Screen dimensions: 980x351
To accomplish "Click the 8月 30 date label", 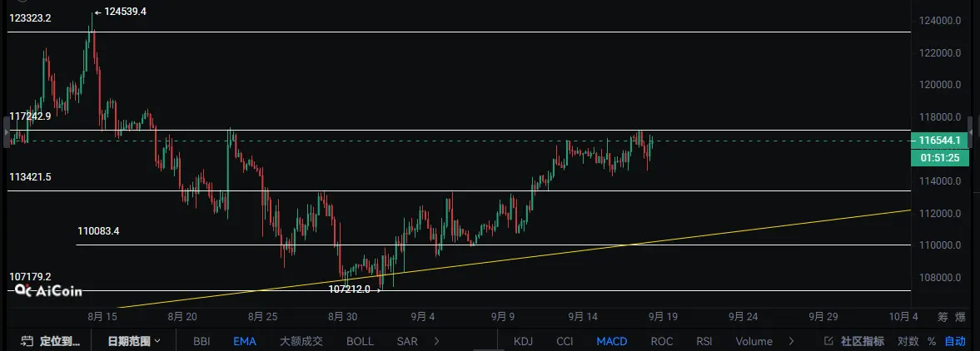I will click(x=342, y=317).
